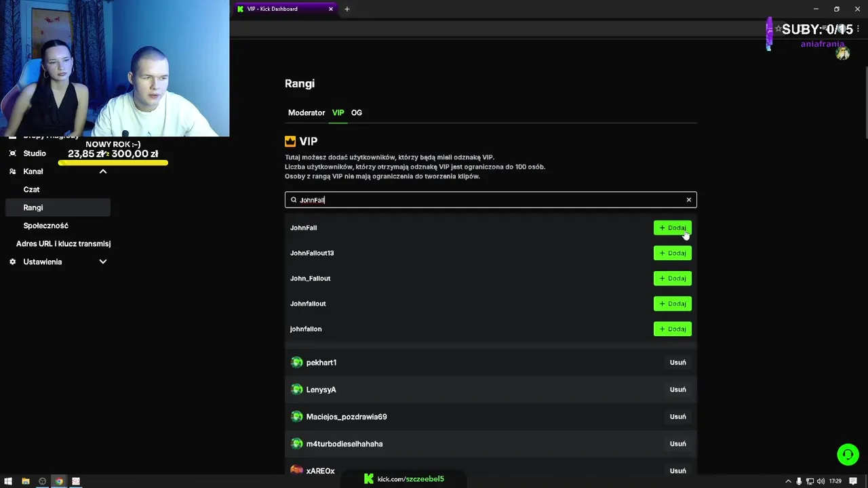Open the profile avatar in top-right
This screenshot has width=868, height=488.
(x=843, y=54)
